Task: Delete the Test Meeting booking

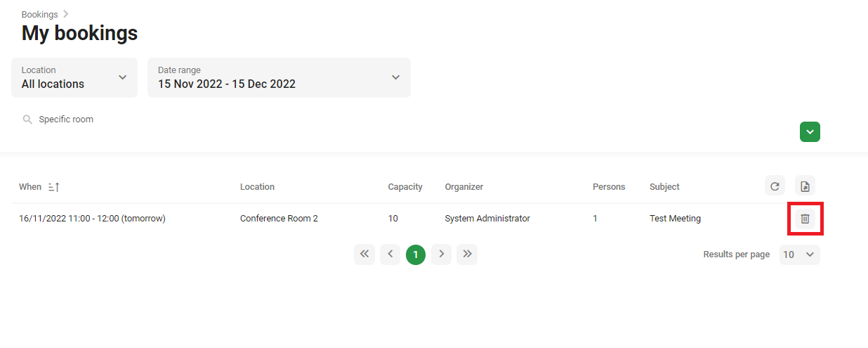Action: (805, 219)
